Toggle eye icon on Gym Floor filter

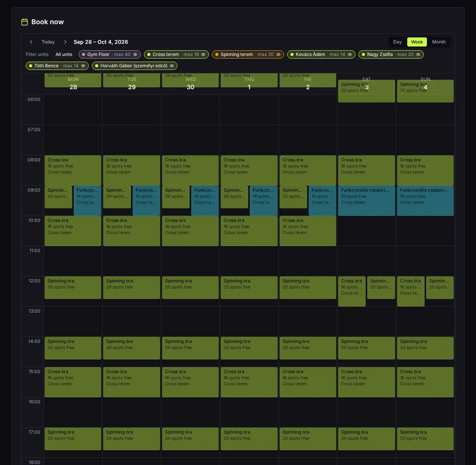135,54
